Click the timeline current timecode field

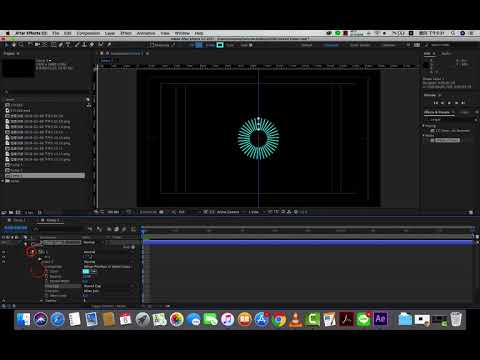16,228
